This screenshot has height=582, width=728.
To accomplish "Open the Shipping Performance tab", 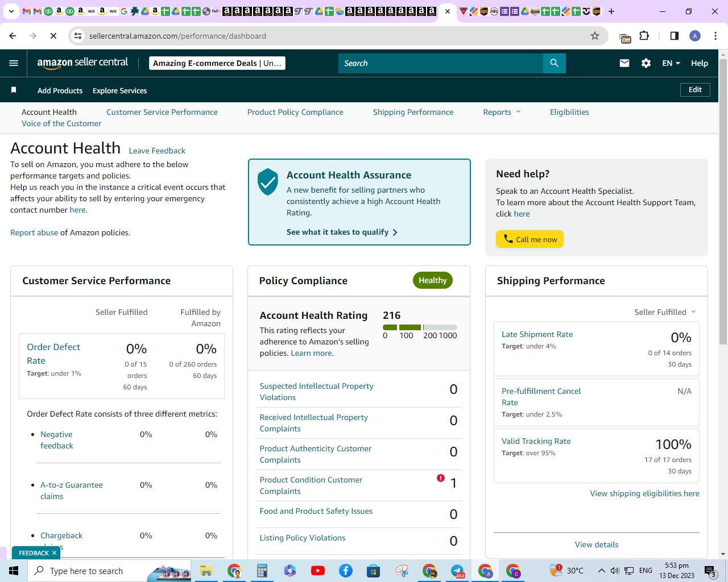I will 413,112.
